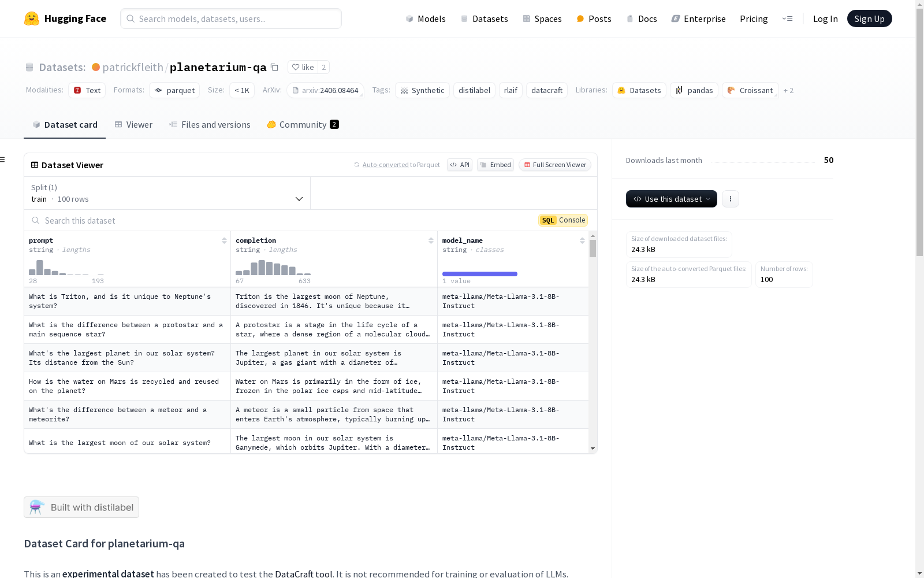Go to Datasets in top navigation

click(484, 18)
